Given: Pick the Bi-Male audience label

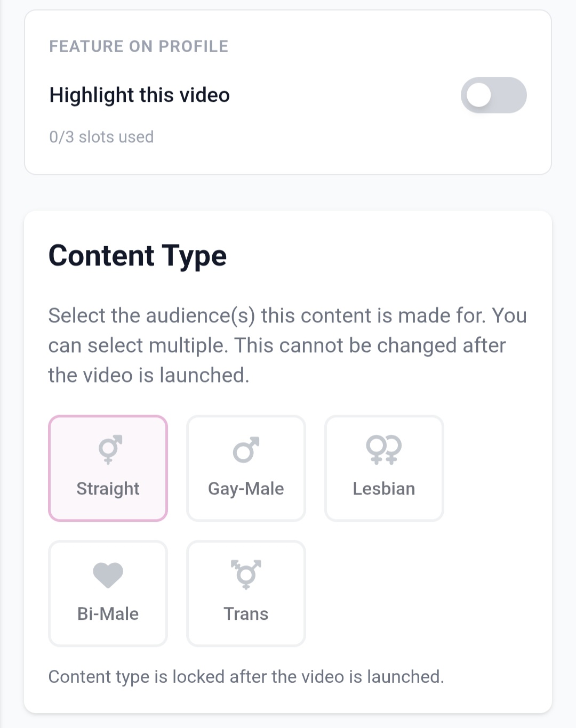Looking at the screenshot, I should click(x=108, y=614).
